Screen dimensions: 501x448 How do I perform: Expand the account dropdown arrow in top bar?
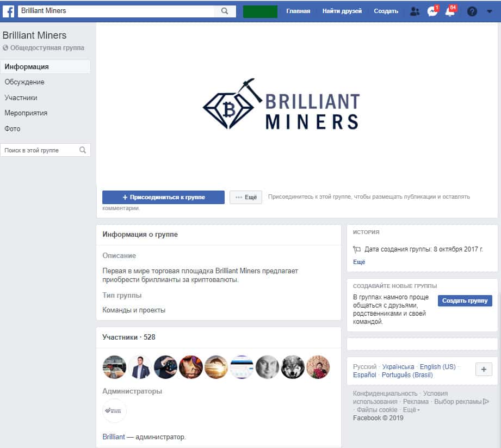[490, 11]
